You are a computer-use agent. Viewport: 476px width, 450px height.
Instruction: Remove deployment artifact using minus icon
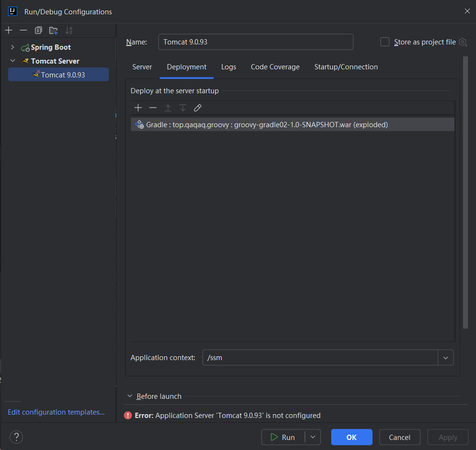(152, 108)
